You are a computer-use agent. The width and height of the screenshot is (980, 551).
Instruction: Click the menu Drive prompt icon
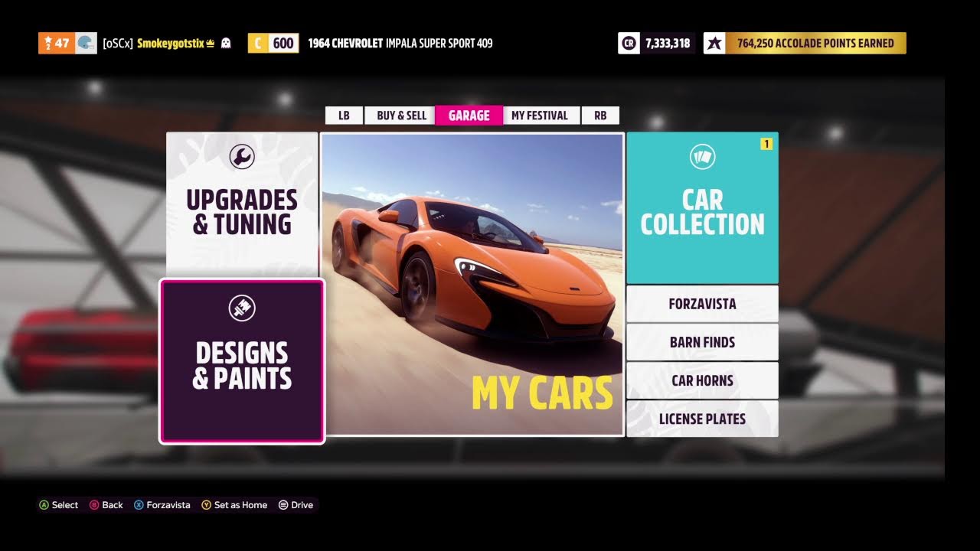click(x=283, y=505)
